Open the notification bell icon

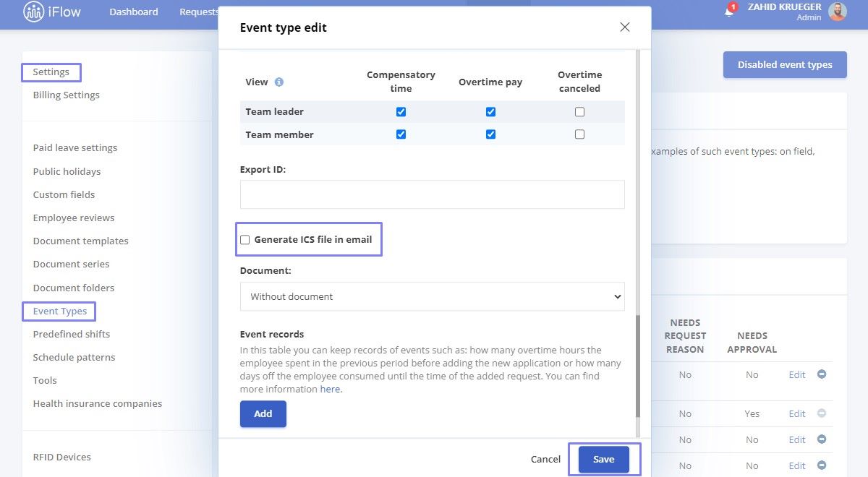(x=729, y=12)
